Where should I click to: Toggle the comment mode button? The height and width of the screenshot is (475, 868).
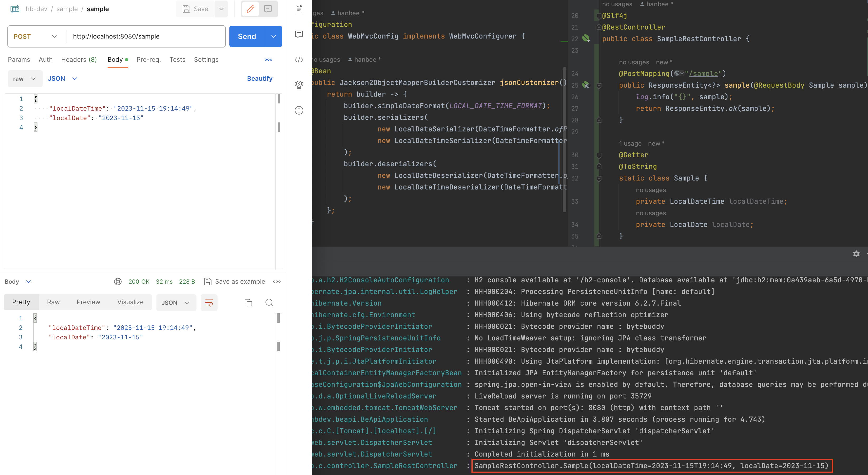pyautogui.click(x=268, y=9)
